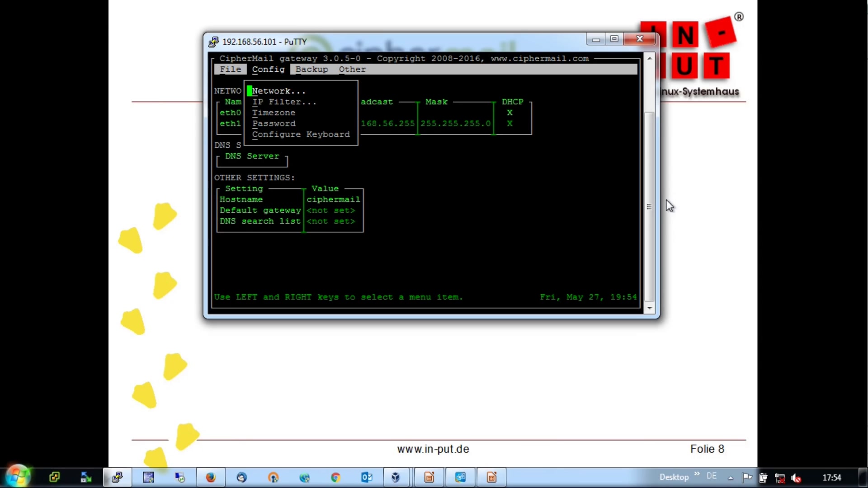868x488 pixels.
Task: Click the Folie 8 slide label
Action: pos(707,449)
